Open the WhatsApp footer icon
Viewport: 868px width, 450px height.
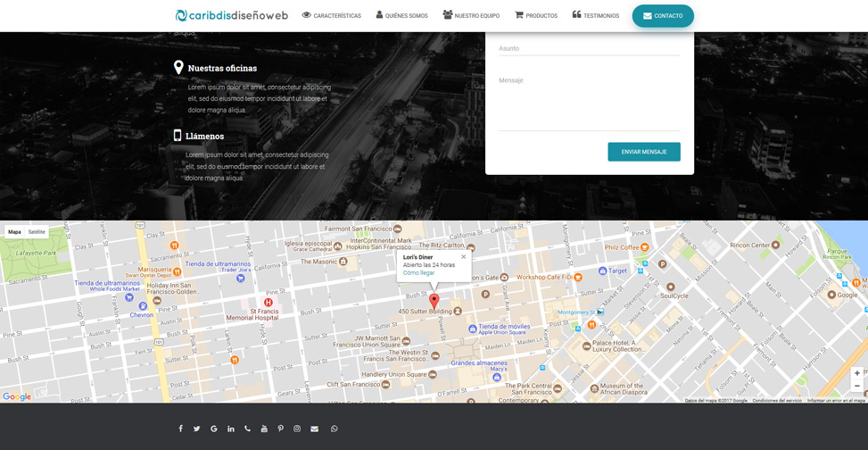point(334,429)
